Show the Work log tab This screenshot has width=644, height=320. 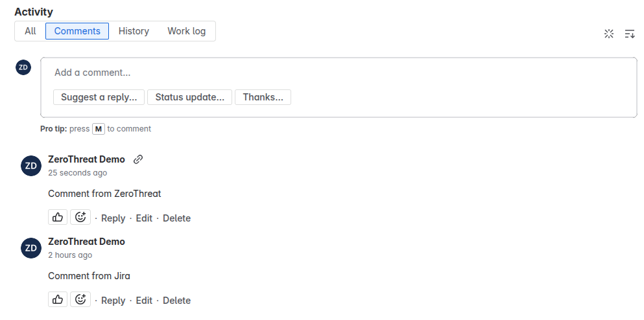click(x=187, y=31)
